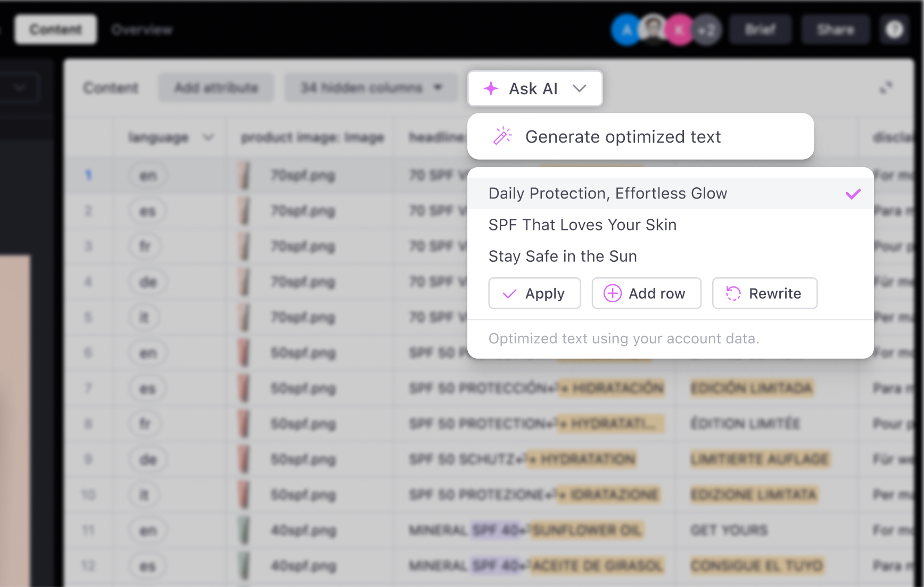Show the +2 additional collaborators

[707, 30]
